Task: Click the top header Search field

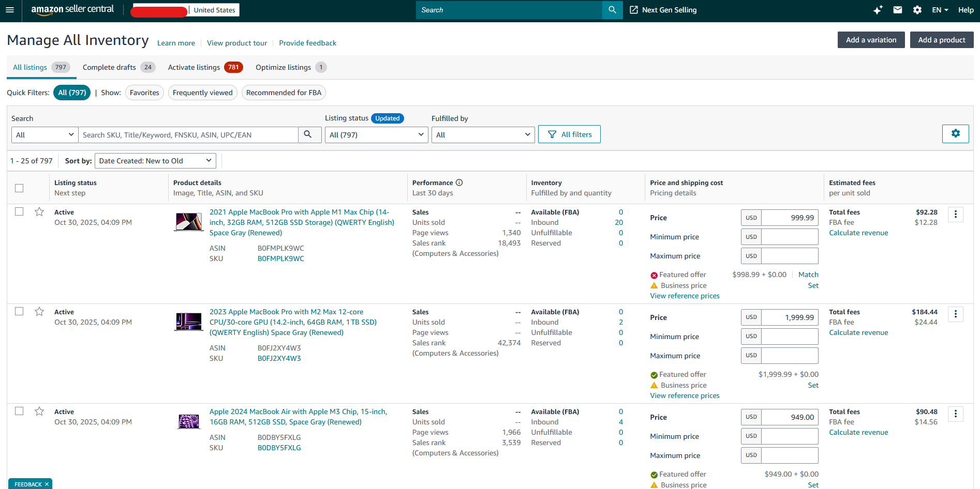Action: pyautogui.click(x=509, y=10)
